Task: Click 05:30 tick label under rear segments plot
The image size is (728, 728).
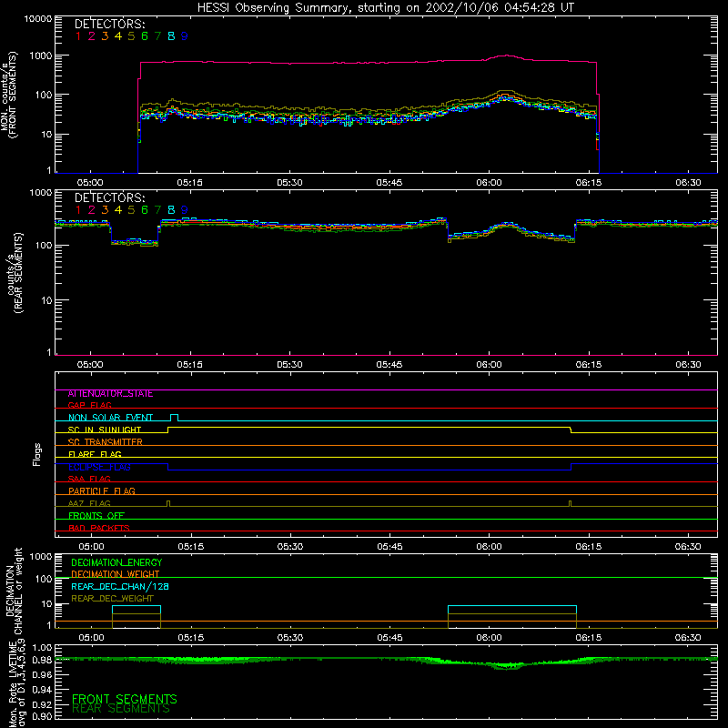Action: (289, 365)
